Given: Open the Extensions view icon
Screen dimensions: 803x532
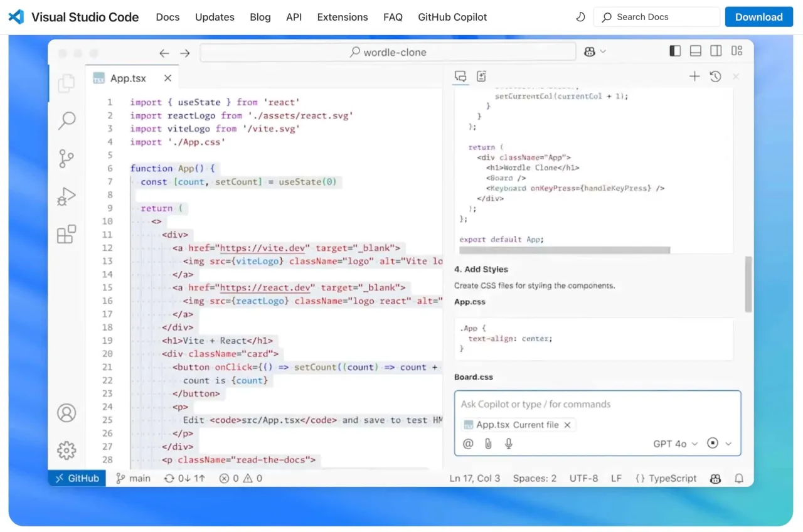Looking at the screenshot, I should click(x=66, y=234).
